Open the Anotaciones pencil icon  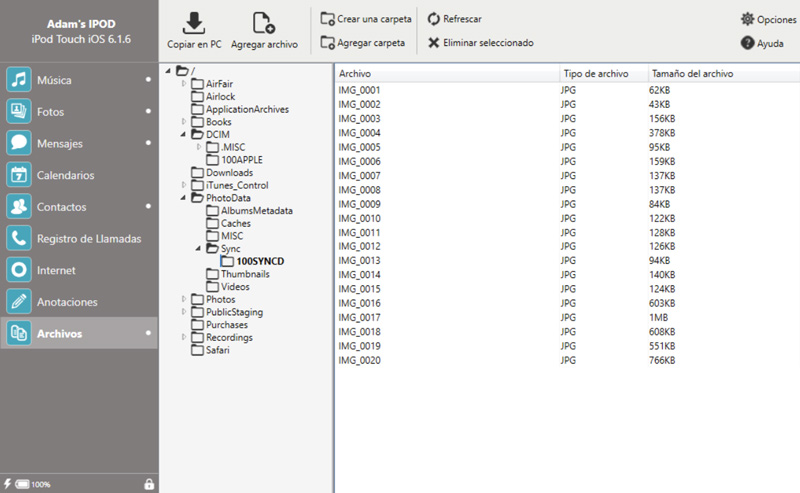point(19,301)
